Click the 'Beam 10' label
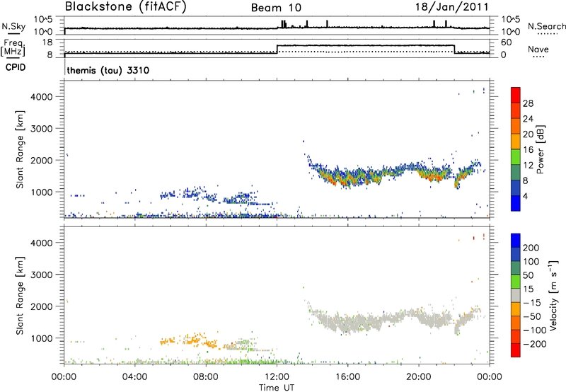Screen dimensions: 566x392 point(276,8)
